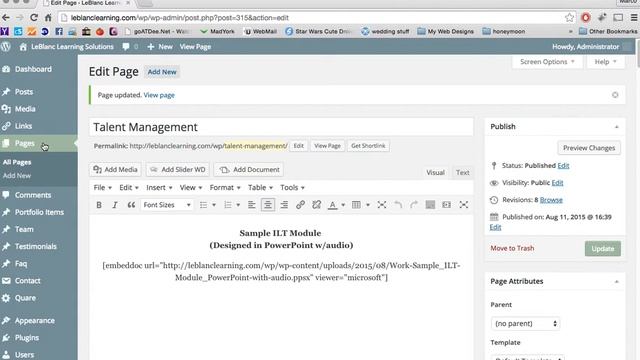This screenshot has width=640, height=360.
Task: Click the Update button
Action: coord(602,249)
